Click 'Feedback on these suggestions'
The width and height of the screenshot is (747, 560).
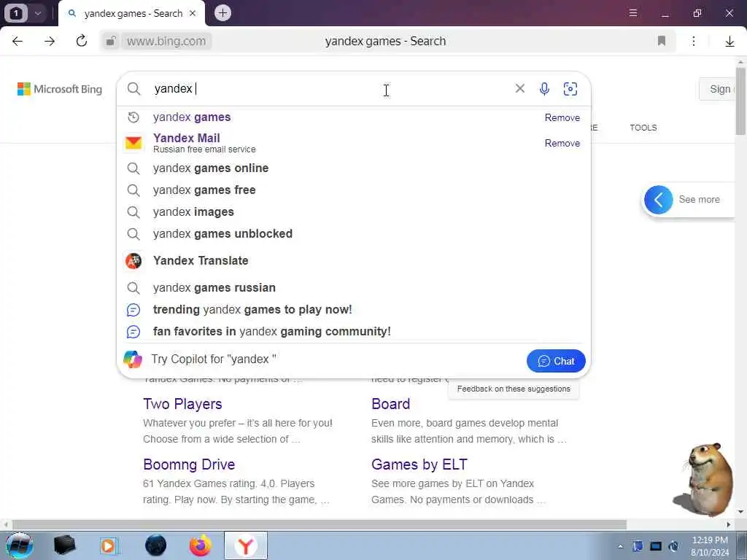[x=514, y=389]
